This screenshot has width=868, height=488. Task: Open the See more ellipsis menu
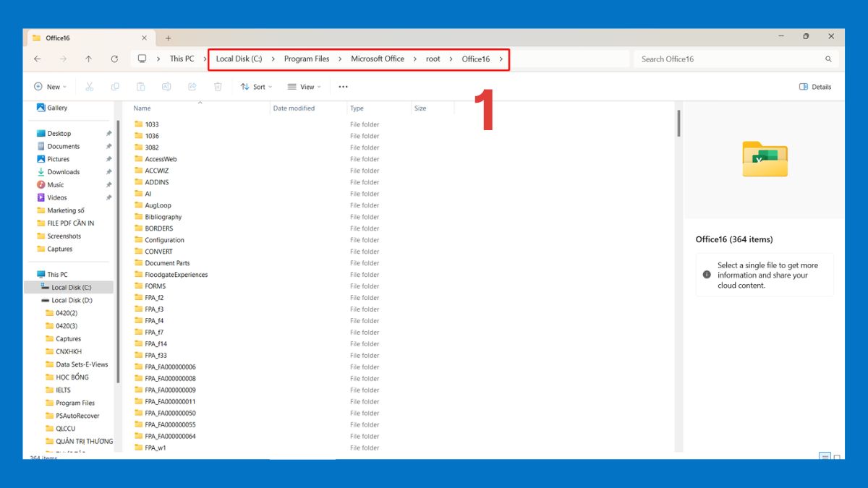pyautogui.click(x=343, y=87)
